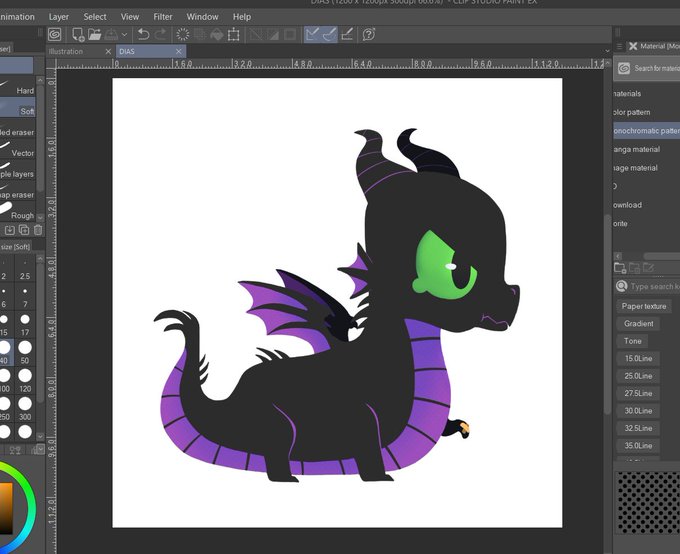This screenshot has height=554, width=680.
Task: Create a new canvas with New icon
Action: tap(78, 34)
